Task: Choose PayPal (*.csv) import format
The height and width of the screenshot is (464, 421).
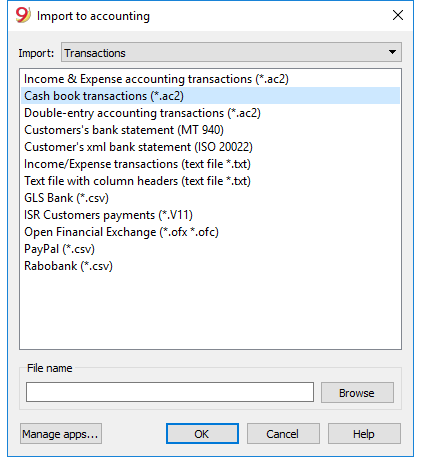Action: tap(210, 249)
